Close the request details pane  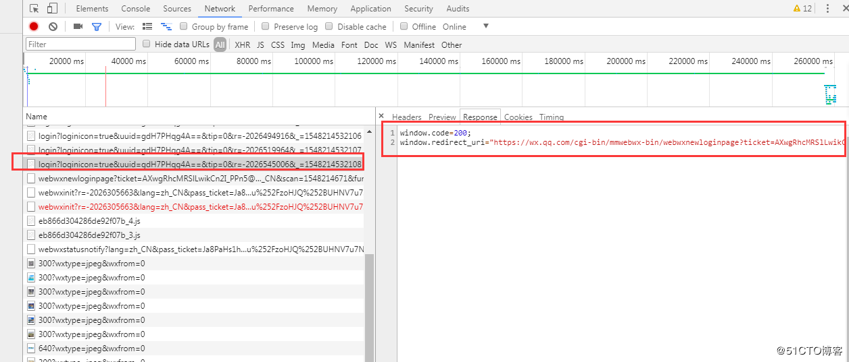click(x=381, y=116)
